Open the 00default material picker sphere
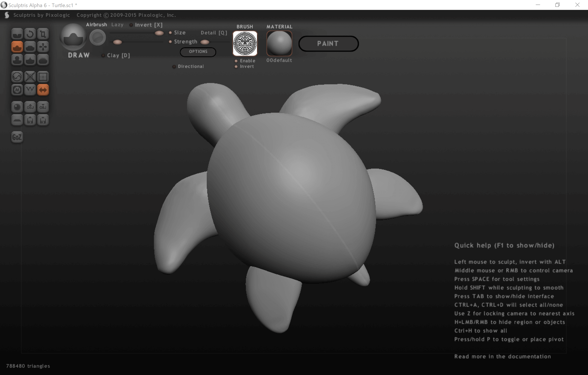 (279, 43)
